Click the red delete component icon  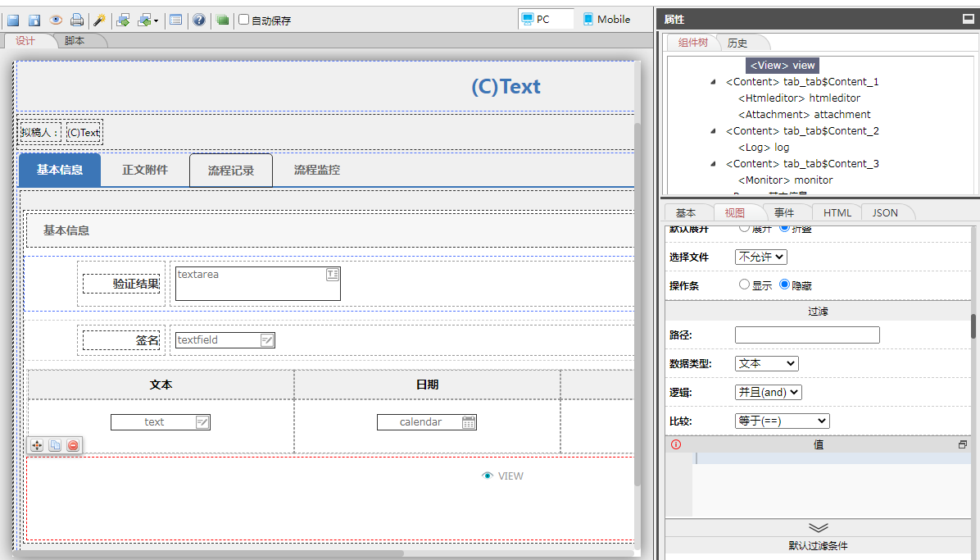click(x=73, y=445)
